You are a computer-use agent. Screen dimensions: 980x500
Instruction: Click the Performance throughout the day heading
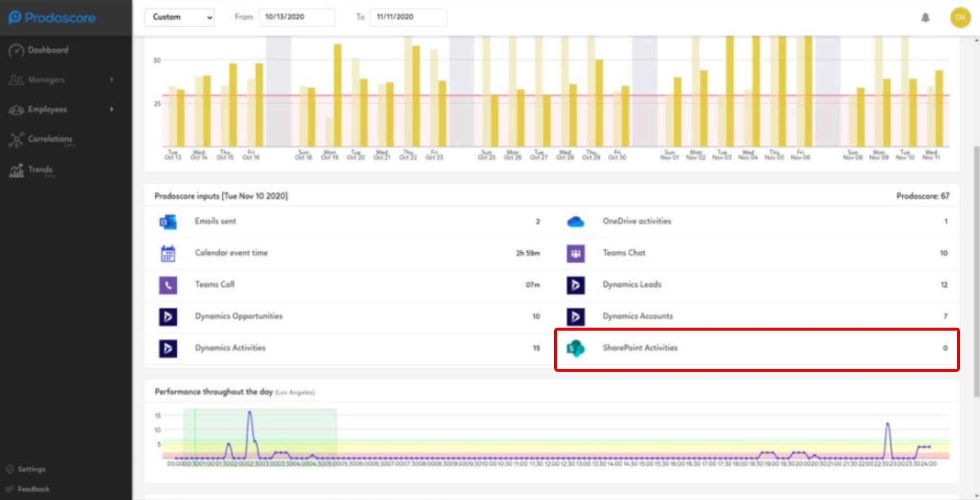[214, 392]
